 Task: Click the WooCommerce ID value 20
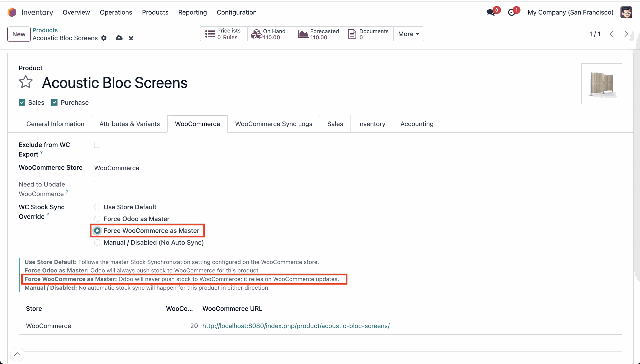pos(194,326)
